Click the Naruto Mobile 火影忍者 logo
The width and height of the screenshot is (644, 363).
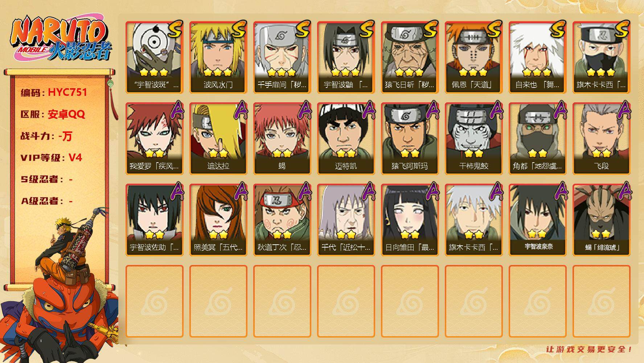[61, 39]
